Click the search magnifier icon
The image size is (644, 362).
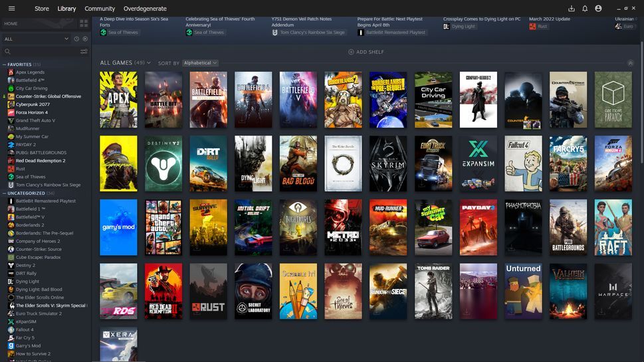pyautogui.click(x=7, y=51)
